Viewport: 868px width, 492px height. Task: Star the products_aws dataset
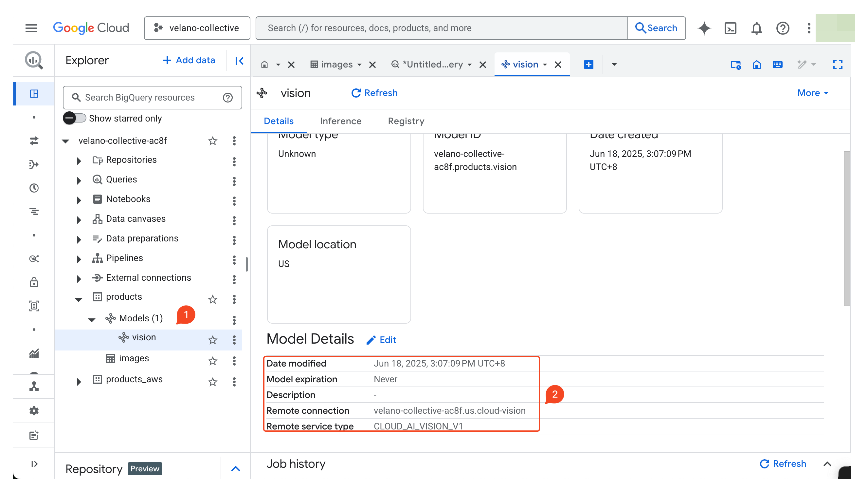(213, 382)
